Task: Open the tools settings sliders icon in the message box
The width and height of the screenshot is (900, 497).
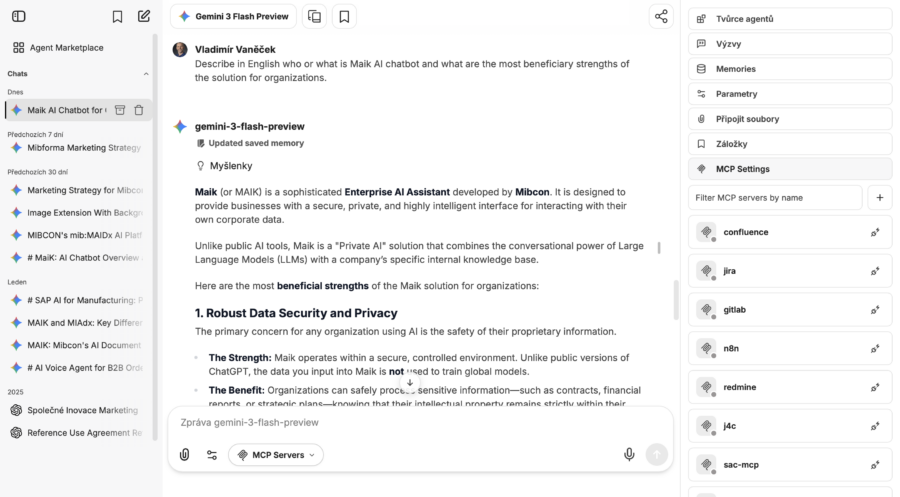Action: point(212,454)
